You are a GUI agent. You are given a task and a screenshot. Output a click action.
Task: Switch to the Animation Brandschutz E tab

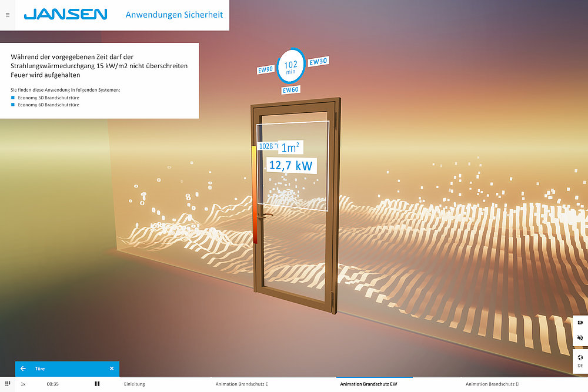243,383
